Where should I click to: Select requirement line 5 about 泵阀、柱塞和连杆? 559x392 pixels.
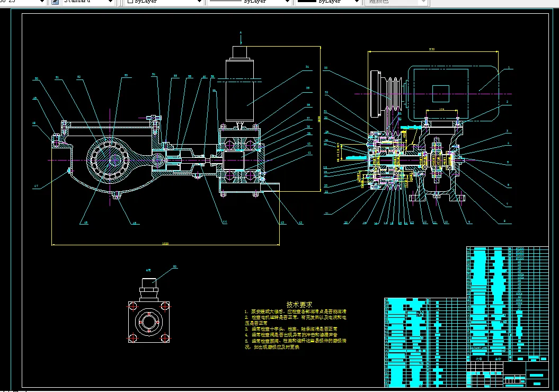tap(296, 344)
